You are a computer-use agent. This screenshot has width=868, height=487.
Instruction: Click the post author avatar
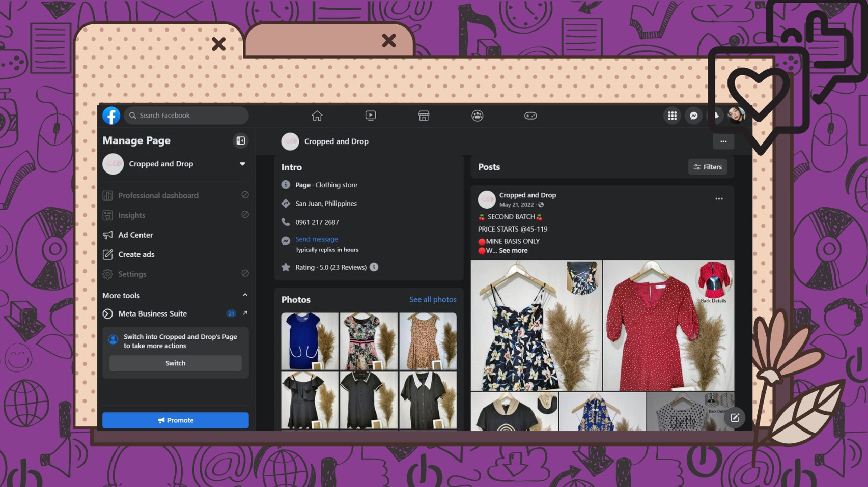point(486,199)
